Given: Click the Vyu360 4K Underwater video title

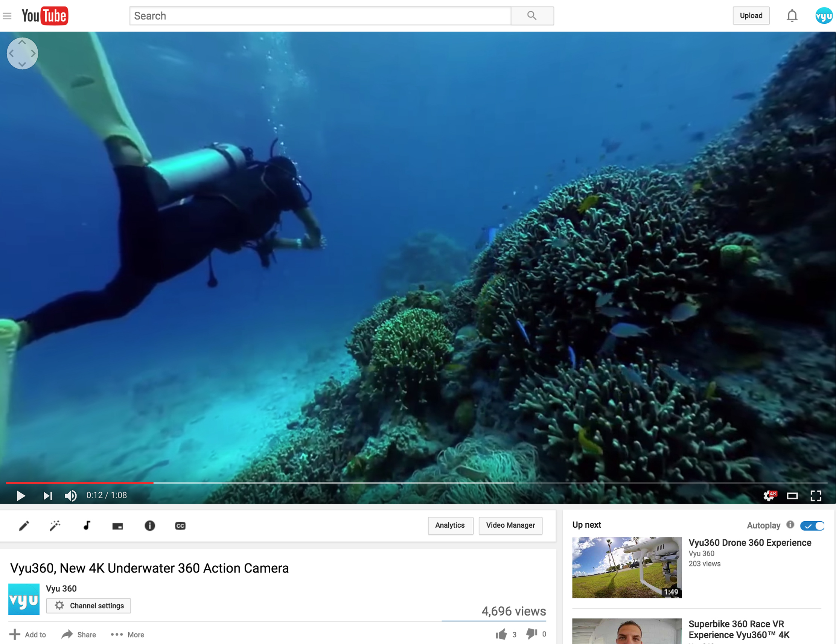Looking at the screenshot, I should (149, 568).
